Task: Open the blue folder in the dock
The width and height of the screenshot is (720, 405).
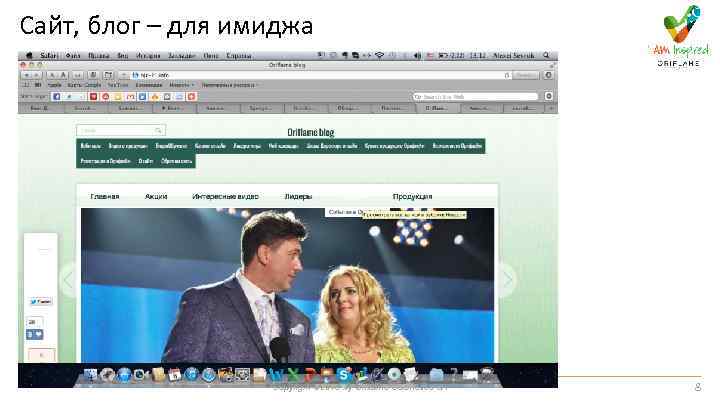Action: click(x=436, y=375)
